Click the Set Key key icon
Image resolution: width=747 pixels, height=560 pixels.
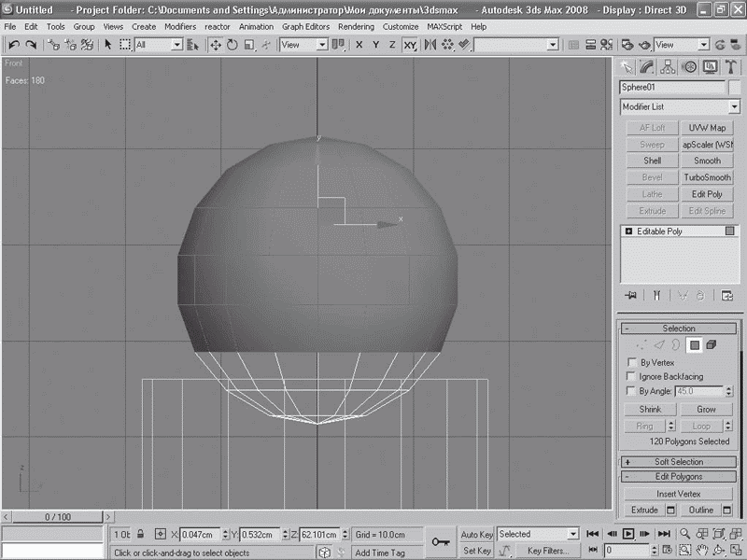[441, 541]
